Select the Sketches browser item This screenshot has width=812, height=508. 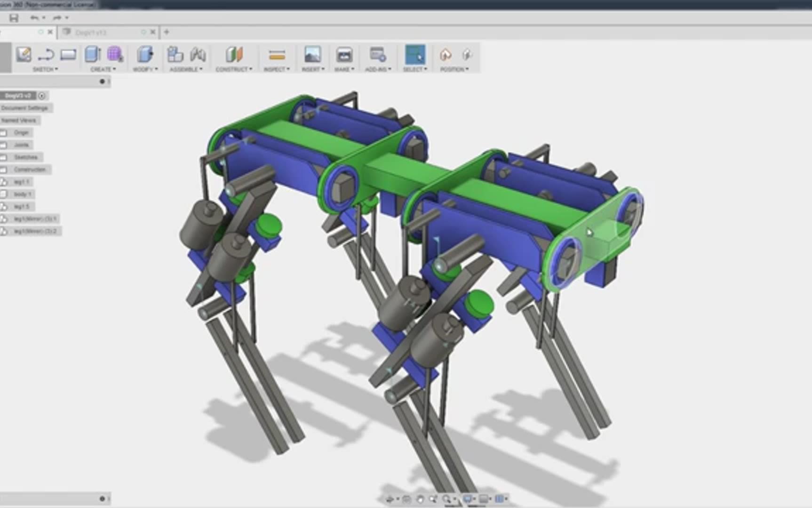point(26,157)
